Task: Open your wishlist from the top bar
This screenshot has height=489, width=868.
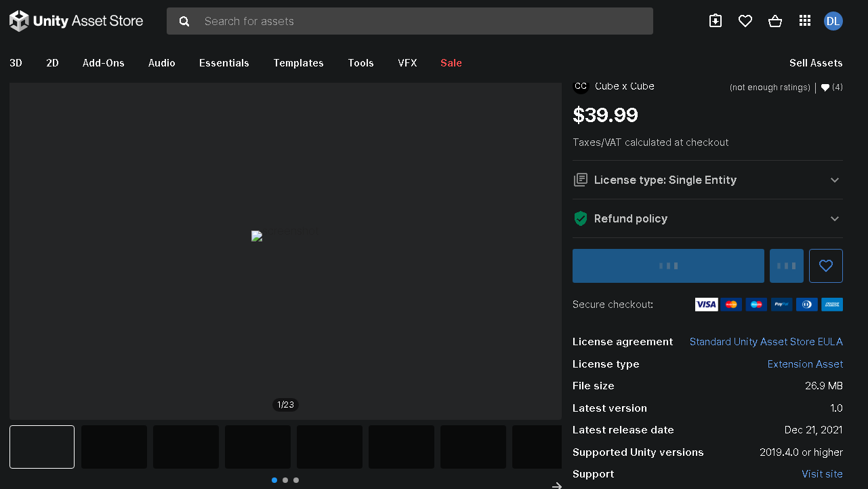Action: [x=745, y=21]
